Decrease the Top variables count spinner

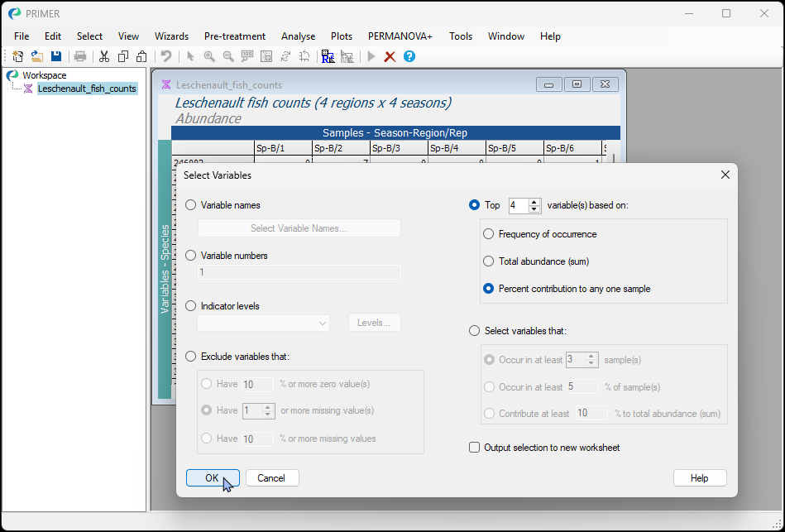534,208
